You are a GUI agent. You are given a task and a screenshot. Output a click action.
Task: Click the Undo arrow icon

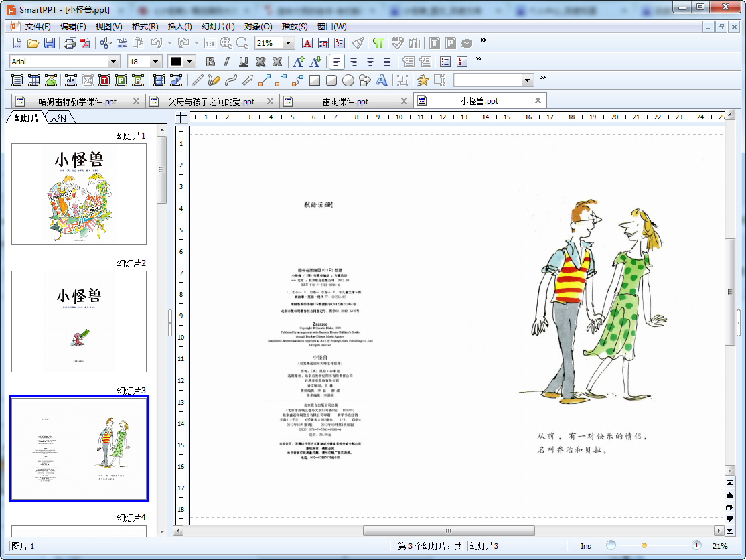coord(157,44)
